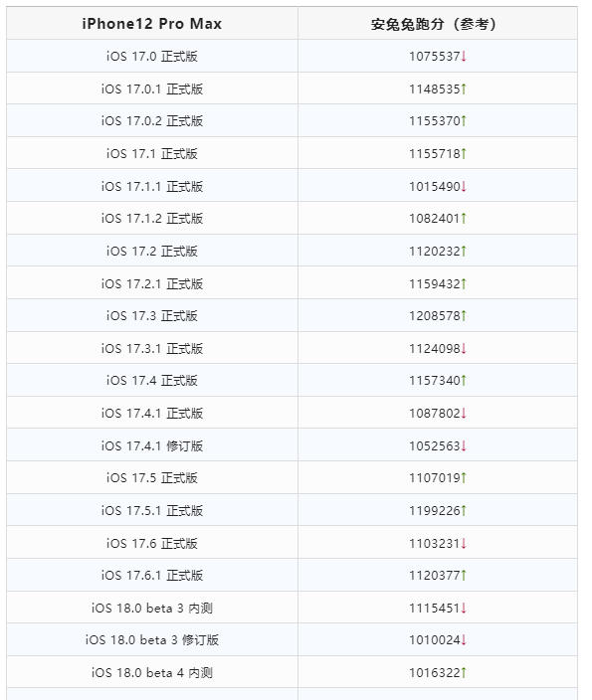The image size is (592, 700).
Task: Select the iOS 18.0 beta 3 内测 cell
Action: pos(152,608)
